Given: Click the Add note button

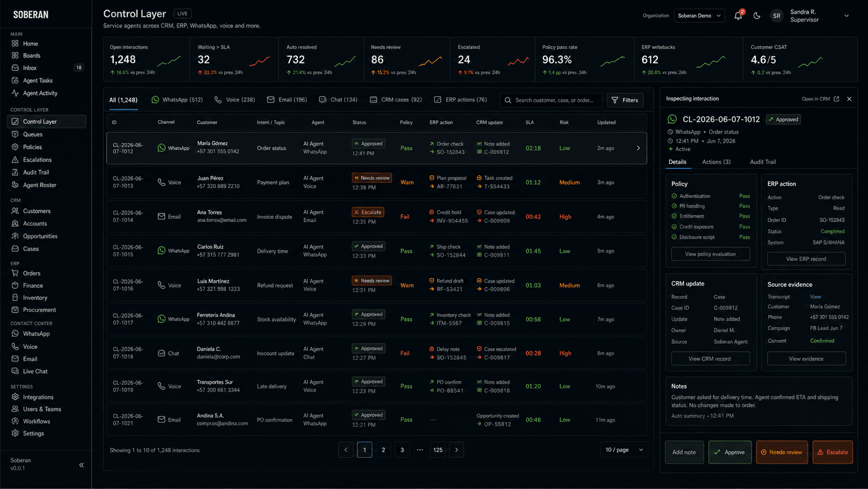Looking at the screenshot, I should click(x=684, y=452).
